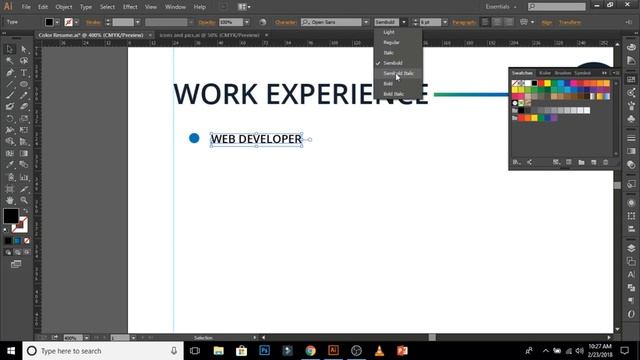Click the Character link in control bar
Screen dimensions: 640x360
tap(285, 22)
